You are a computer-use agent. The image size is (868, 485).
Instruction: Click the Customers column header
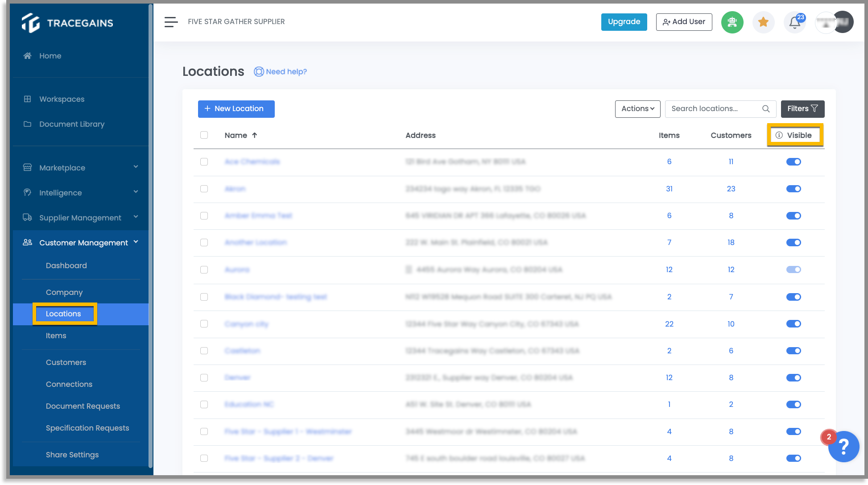[731, 135]
